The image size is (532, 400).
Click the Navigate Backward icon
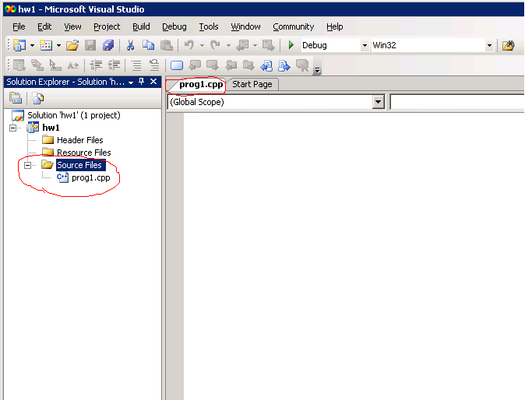point(242,45)
